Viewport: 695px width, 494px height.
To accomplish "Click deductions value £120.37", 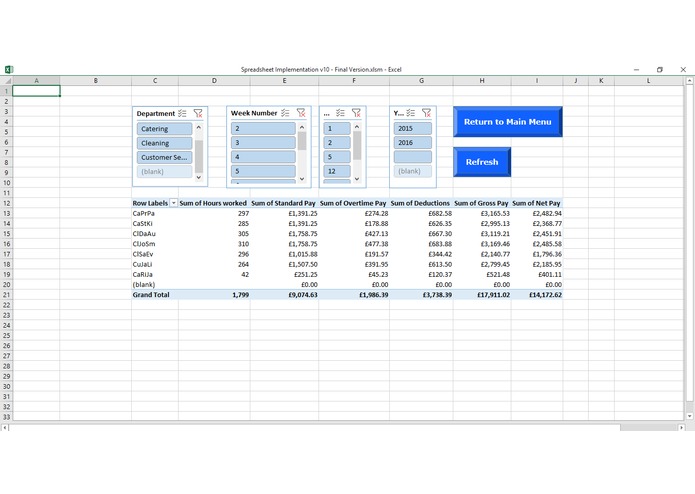I will pos(440,274).
